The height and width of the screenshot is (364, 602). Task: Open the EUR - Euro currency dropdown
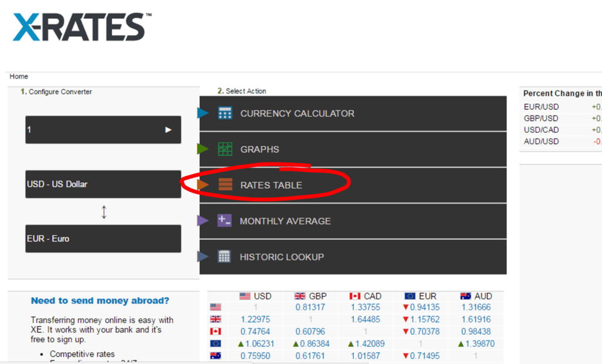pos(103,239)
